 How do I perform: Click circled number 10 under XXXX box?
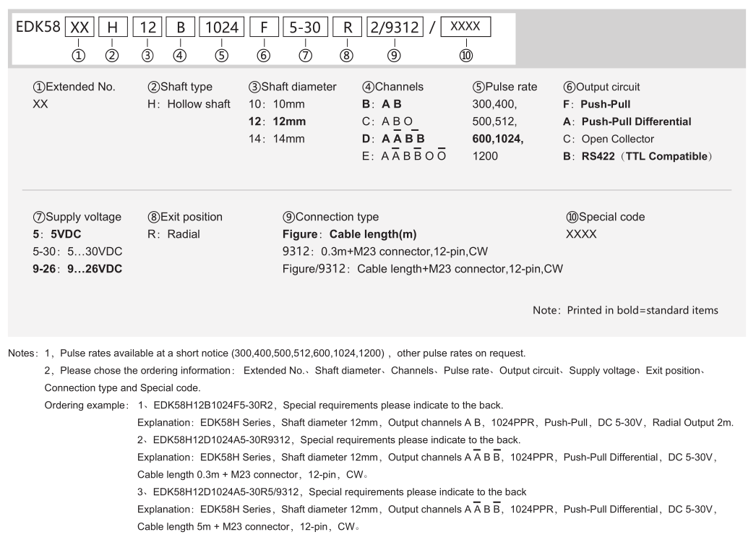(465, 56)
